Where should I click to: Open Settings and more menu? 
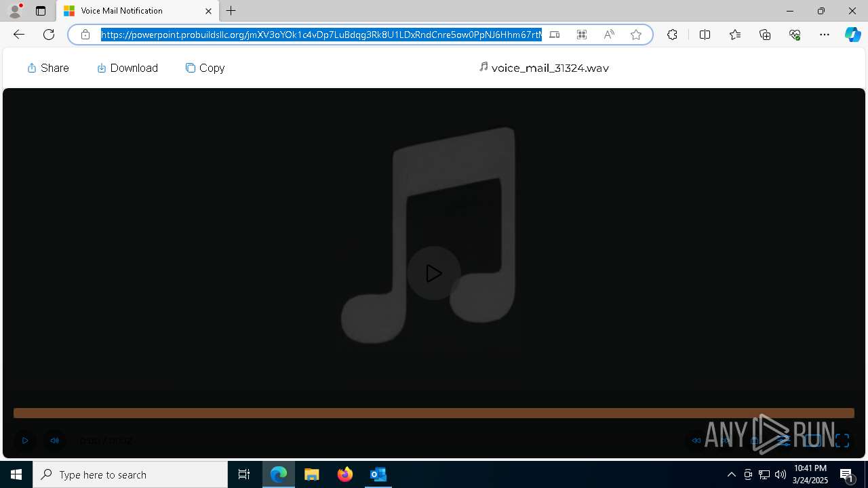[825, 35]
